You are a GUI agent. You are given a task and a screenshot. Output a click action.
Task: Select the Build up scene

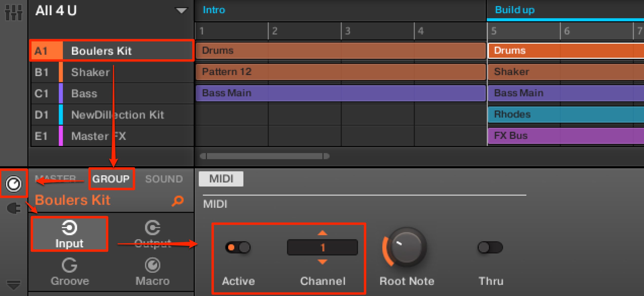(515, 10)
